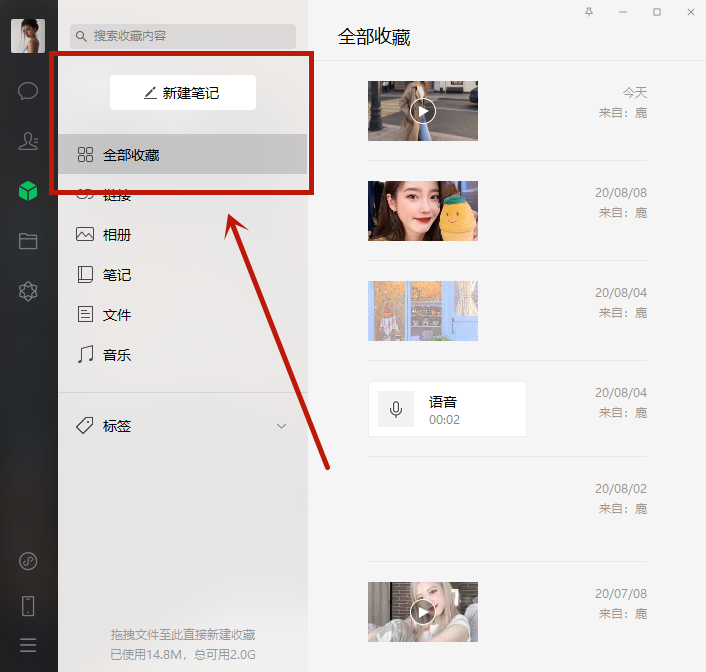Click the 00:02 voice duration
Screen dimensions: 706x672
tap(444, 420)
